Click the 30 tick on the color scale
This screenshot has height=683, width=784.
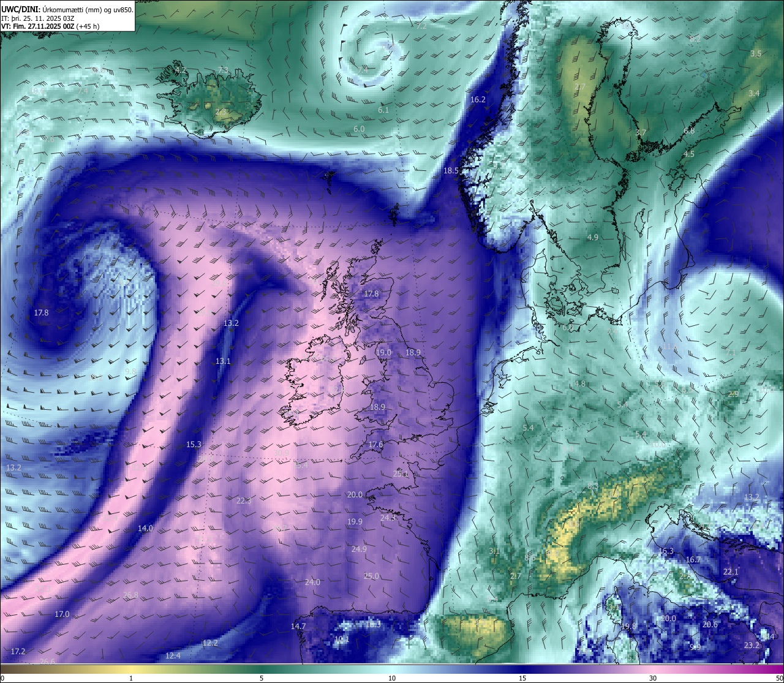pos(653,678)
